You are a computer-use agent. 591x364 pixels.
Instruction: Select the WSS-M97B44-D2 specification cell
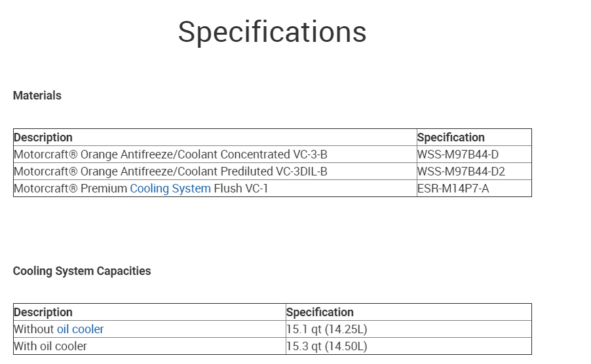coord(461,172)
